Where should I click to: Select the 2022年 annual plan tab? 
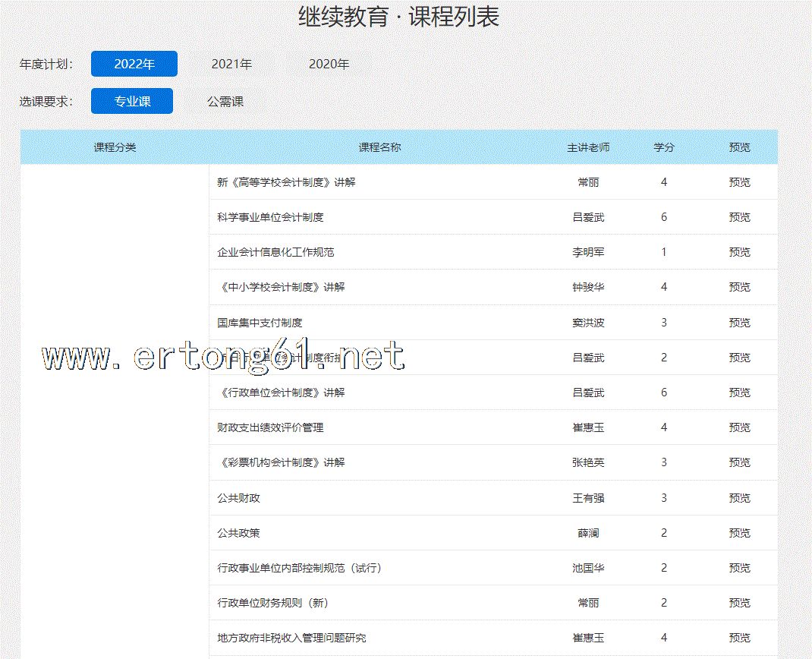pyautogui.click(x=134, y=64)
